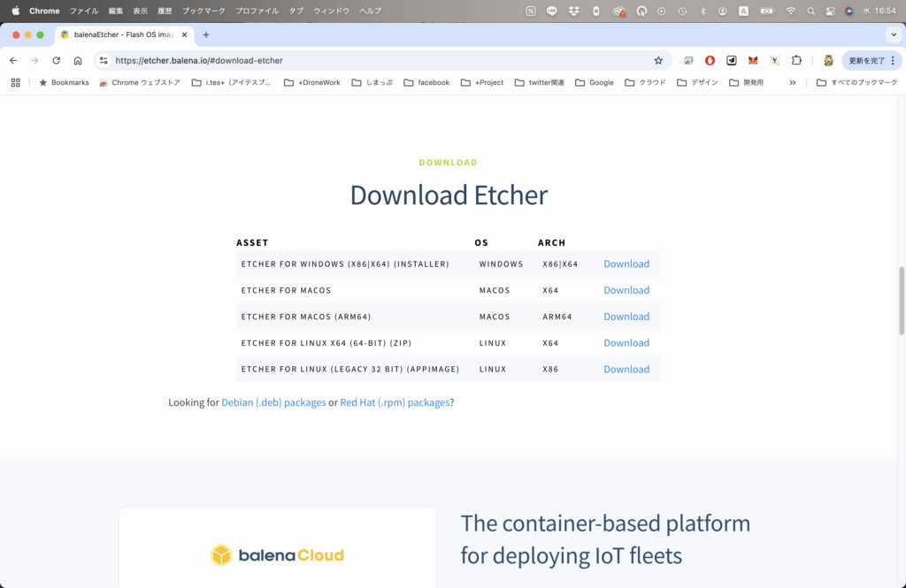906x588 pixels.
Task: Open the Apple menu
Action: [x=16, y=11]
